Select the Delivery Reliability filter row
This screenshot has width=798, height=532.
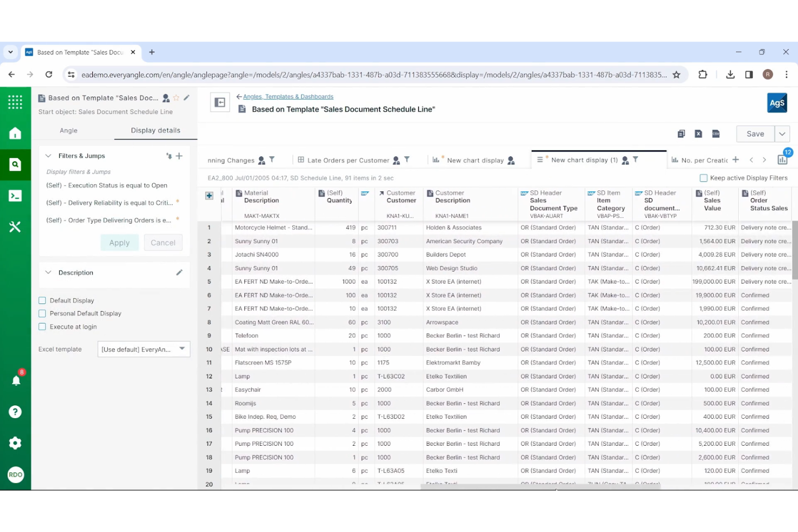point(109,203)
